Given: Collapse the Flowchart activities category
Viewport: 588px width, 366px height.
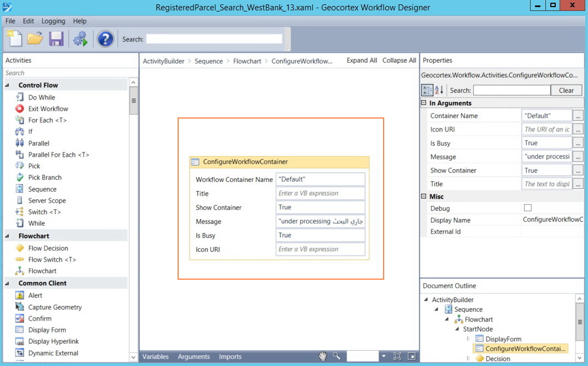Looking at the screenshot, I should pyautogui.click(x=7, y=236).
